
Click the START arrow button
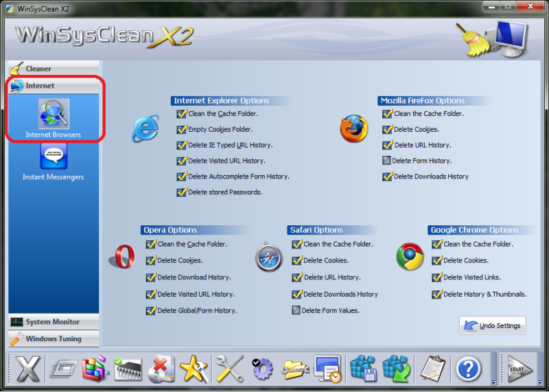pyautogui.click(x=519, y=369)
